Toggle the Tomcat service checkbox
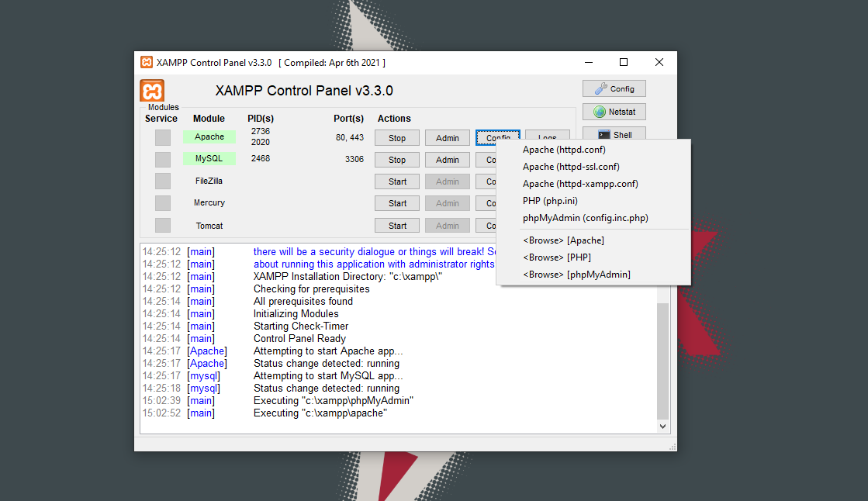This screenshot has width=868, height=501. [162, 226]
